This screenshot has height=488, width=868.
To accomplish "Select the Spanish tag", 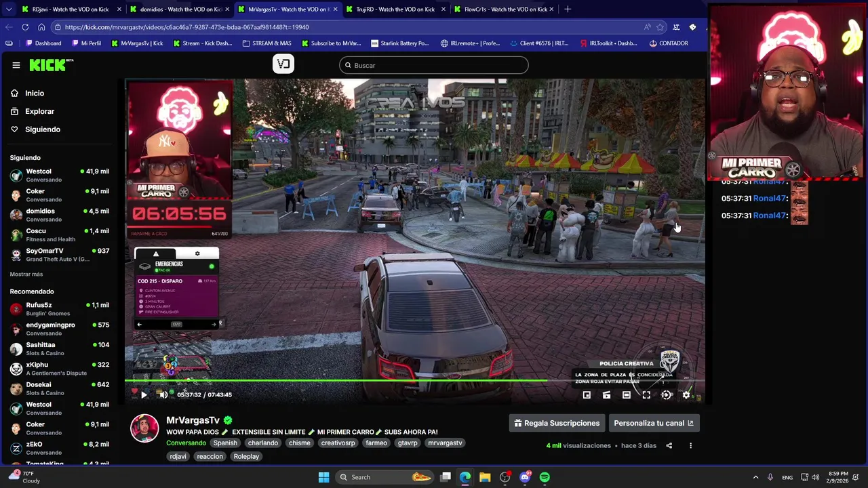I will [x=225, y=443].
